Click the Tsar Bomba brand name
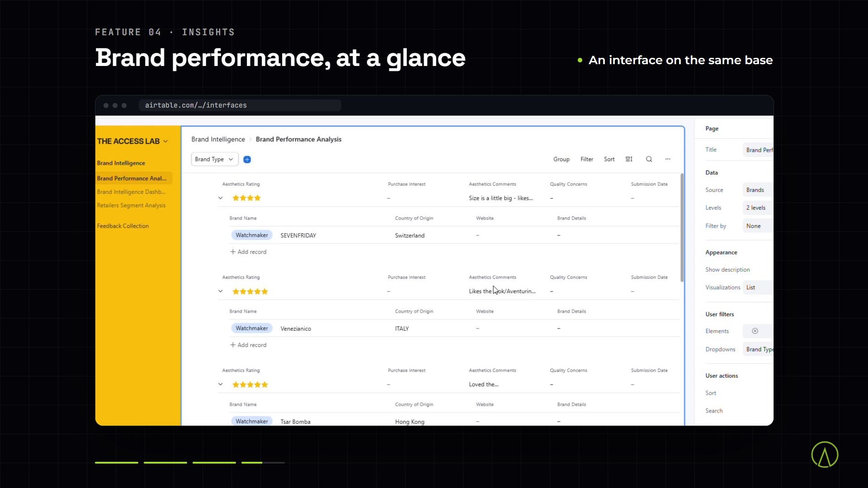The width and height of the screenshot is (868, 488). pos(296,422)
